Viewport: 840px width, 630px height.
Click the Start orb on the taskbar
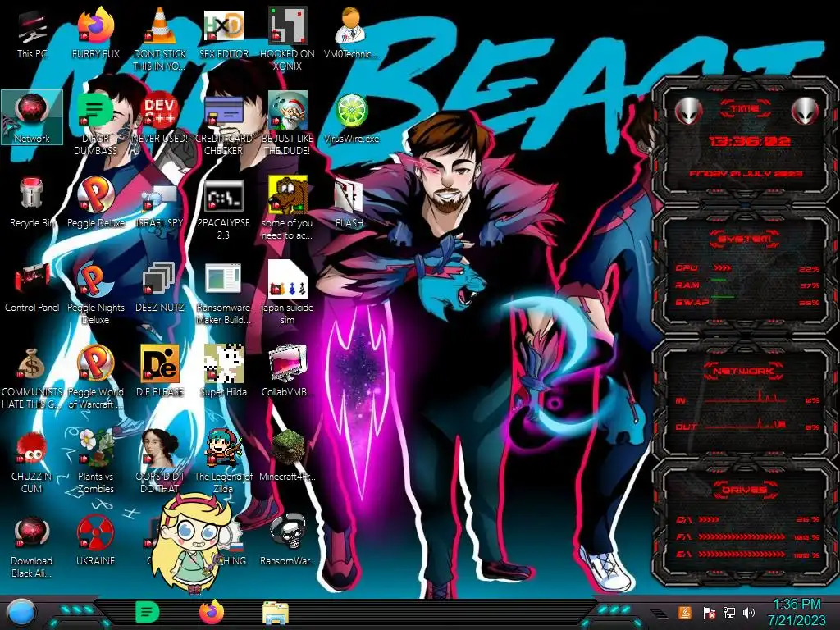pos(21,613)
